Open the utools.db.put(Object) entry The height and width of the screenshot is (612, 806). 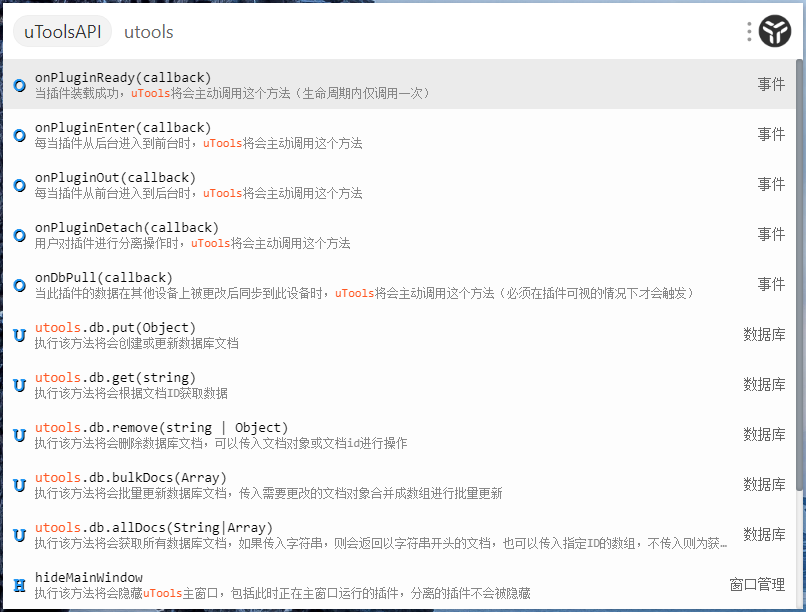tap(400, 335)
